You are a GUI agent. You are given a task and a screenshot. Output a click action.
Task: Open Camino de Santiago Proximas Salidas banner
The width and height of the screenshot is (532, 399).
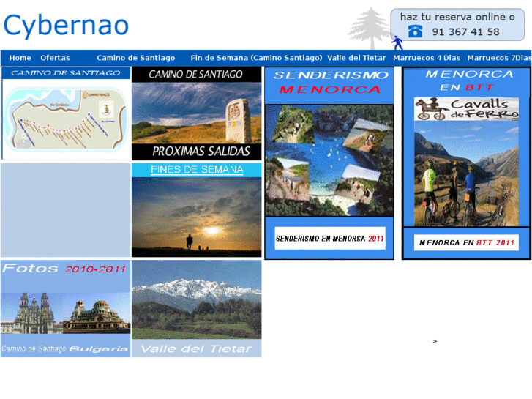tap(196, 113)
